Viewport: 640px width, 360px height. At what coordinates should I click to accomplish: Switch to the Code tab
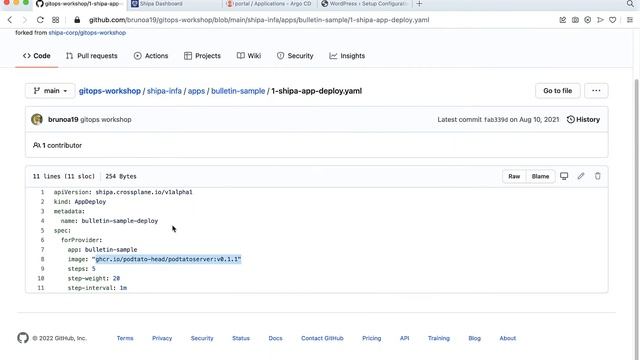(37, 56)
